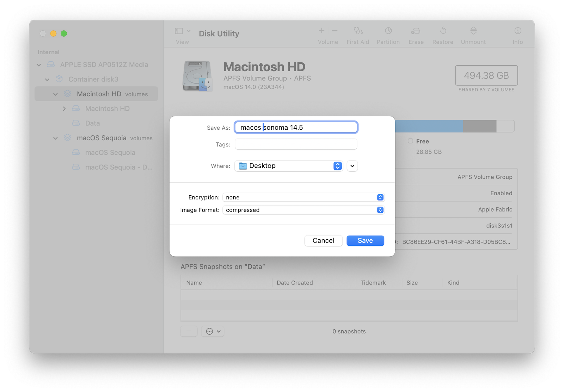Click the Macintosh HD drive image icon
This screenshot has width=564, height=392.
198,76
